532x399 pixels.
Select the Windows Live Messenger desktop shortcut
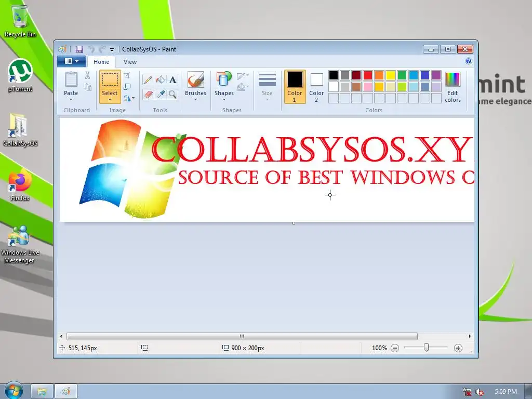tap(20, 244)
